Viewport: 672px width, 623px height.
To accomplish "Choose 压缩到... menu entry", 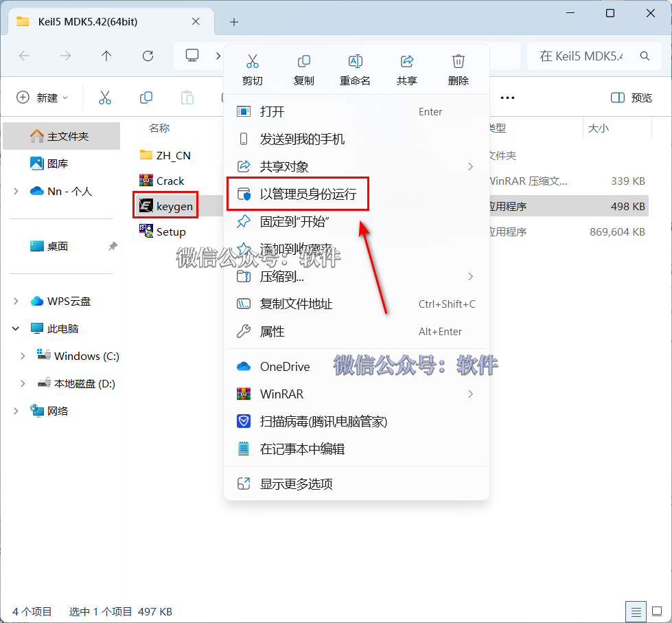I will click(x=356, y=277).
